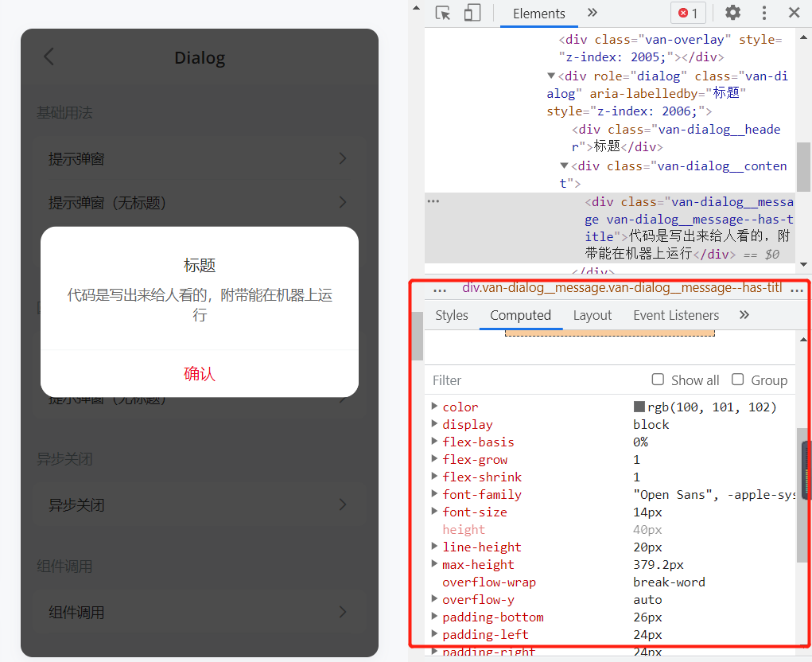The image size is (812, 662).
Task: Open the 提示弹窗 demo item
Action: 199,158
